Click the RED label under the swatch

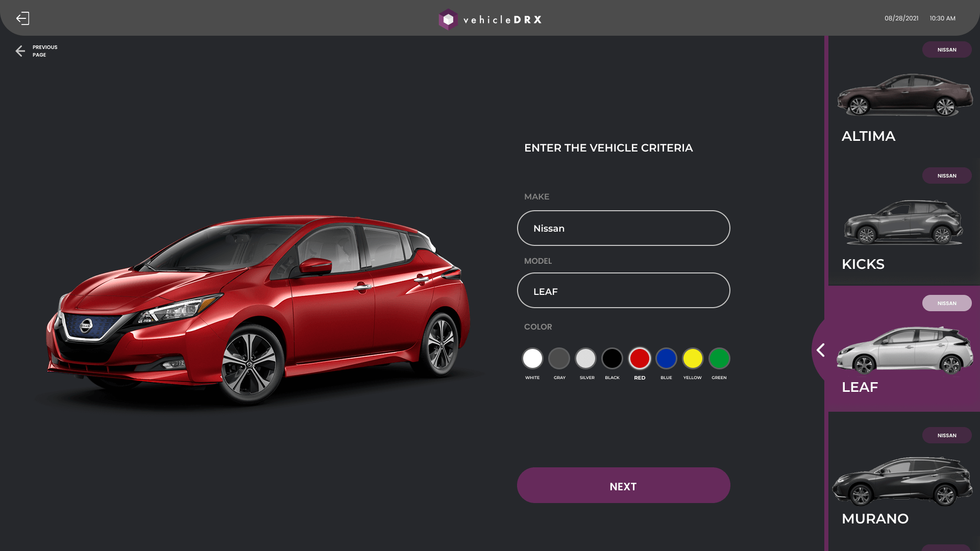[640, 378]
